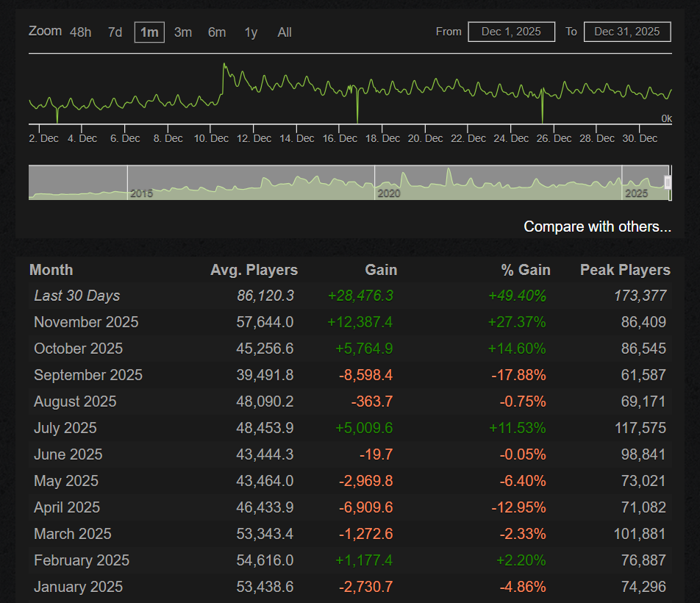Grab the navigator right range handle

(x=668, y=182)
